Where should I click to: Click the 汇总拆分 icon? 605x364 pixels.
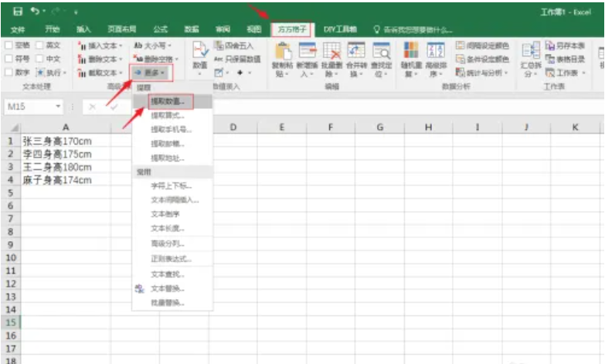[531, 53]
